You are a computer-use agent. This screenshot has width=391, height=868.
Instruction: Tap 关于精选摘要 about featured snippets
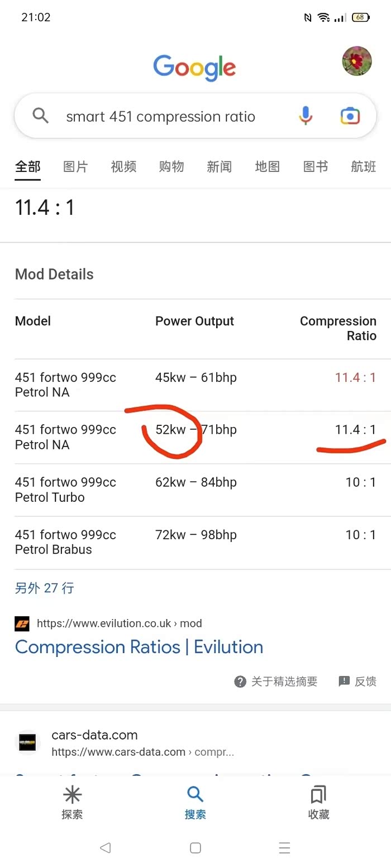[x=276, y=681]
